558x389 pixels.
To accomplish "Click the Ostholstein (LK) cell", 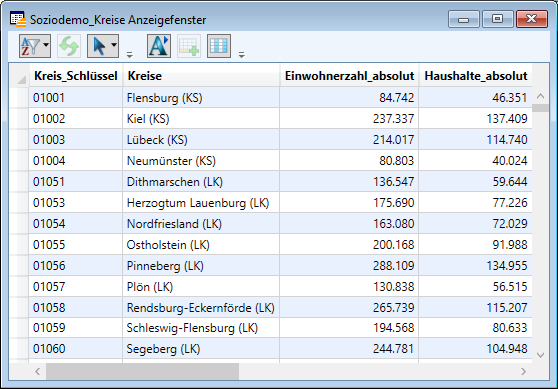I will tap(201, 245).
